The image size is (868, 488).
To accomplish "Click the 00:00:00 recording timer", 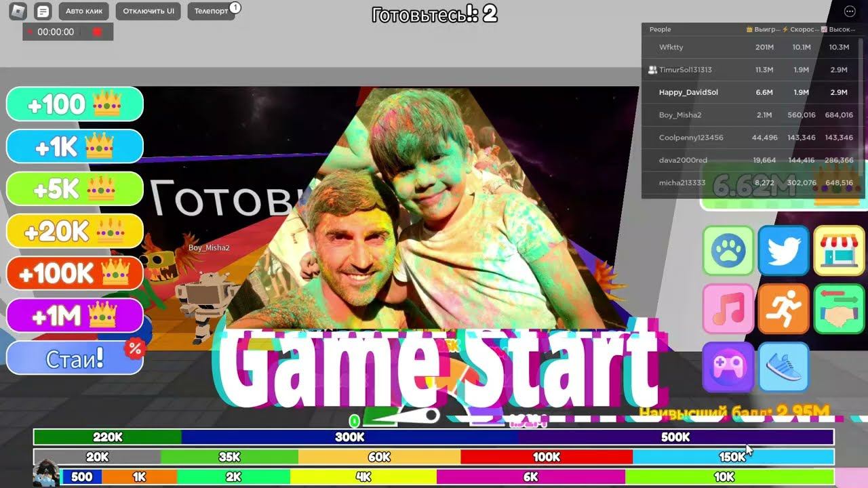I will [x=56, y=32].
